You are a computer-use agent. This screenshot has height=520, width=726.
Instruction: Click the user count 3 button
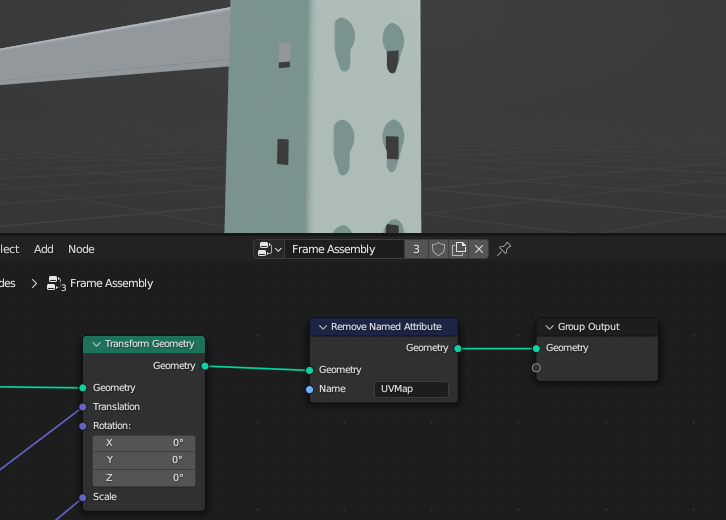(416, 249)
